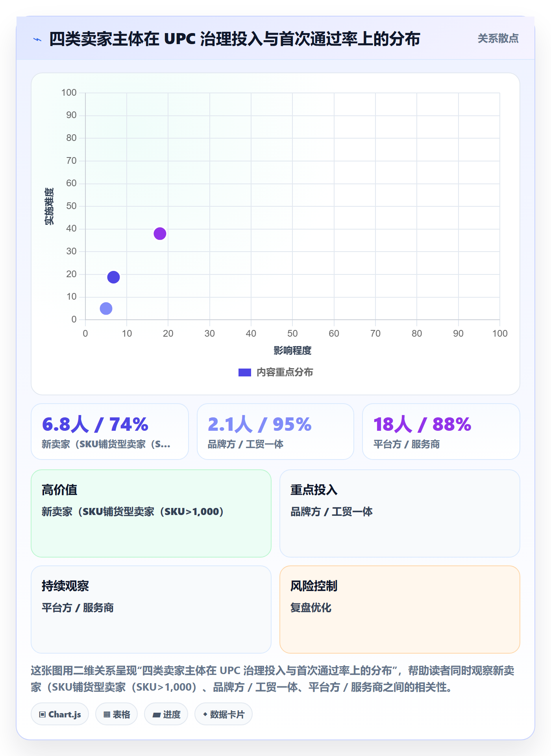Click 复盘优化 text in 风险控制 card
This screenshot has height=756, width=551.
tap(311, 608)
